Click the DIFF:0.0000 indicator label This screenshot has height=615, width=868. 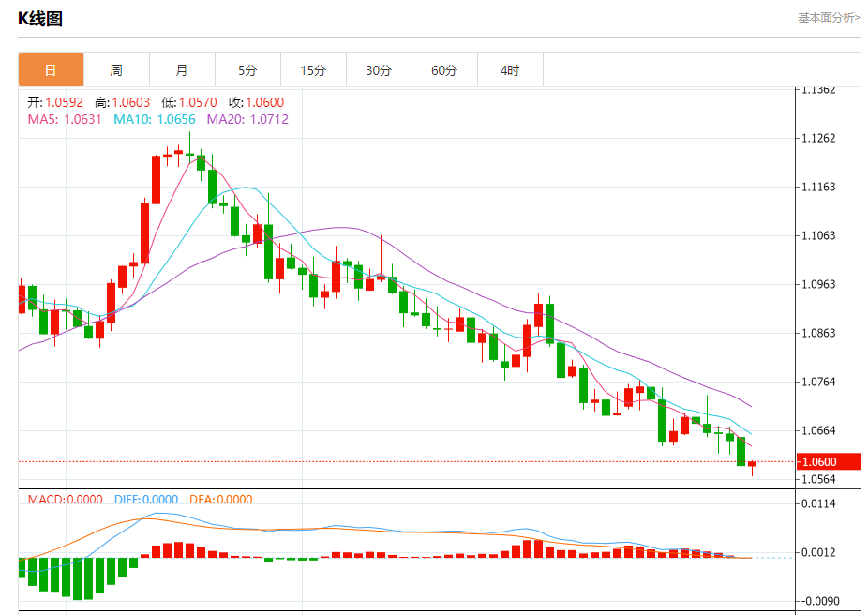pos(146,500)
